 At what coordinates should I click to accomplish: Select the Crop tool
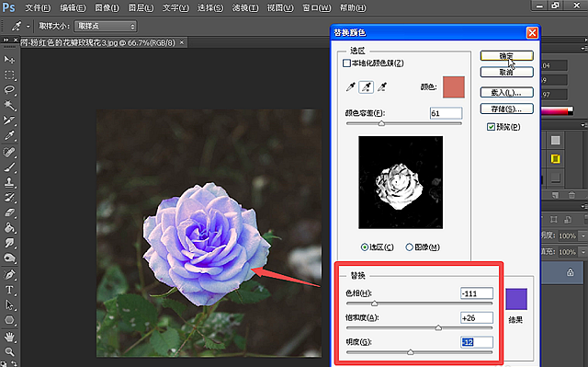pyautogui.click(x=9, y=120)
